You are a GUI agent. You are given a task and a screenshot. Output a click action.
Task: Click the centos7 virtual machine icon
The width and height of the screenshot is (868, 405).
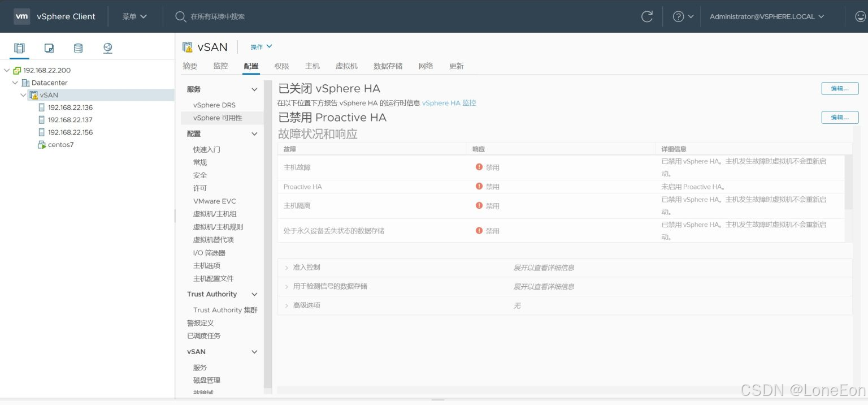pos(41,145)
